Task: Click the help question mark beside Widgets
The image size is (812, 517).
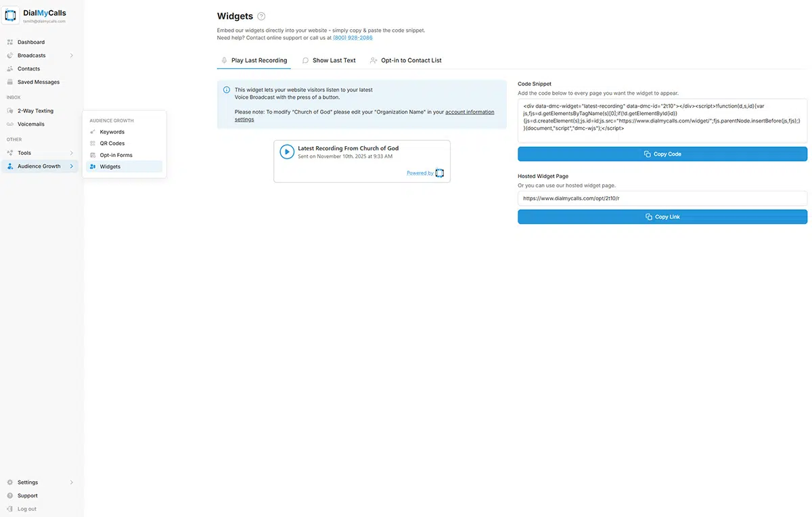Action: 262,16
